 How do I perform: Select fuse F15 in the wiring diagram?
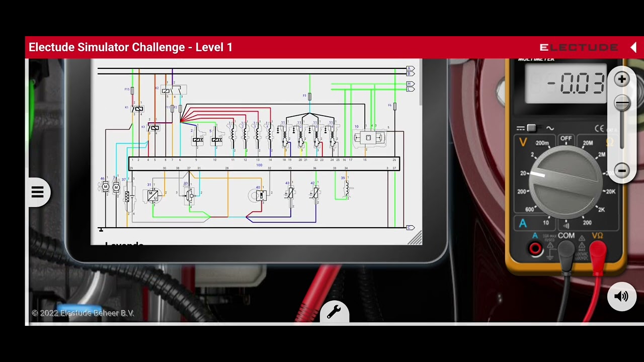pyautogui.click(x=132, y=90)
